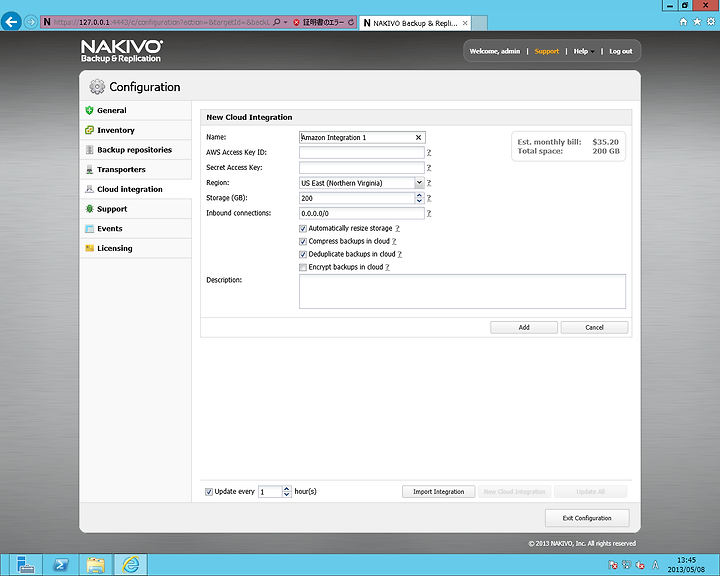Show help for Storage (GB)
Image resolution: width=720 pixels, height=576 pixels.
[429, 198]
